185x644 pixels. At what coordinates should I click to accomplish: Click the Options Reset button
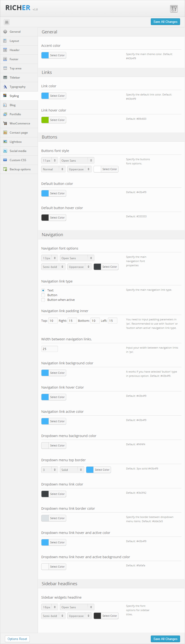pos(17,639)
